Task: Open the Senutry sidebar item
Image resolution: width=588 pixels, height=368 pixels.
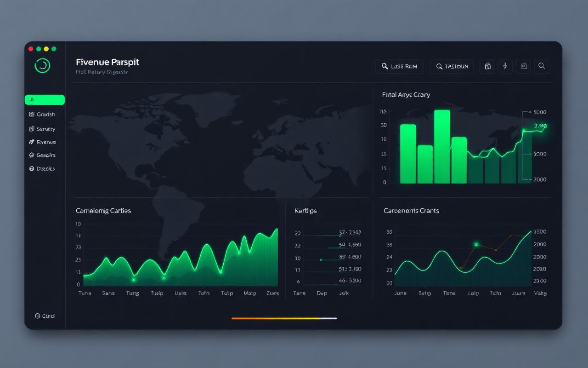Action: [x=42, y=129]
